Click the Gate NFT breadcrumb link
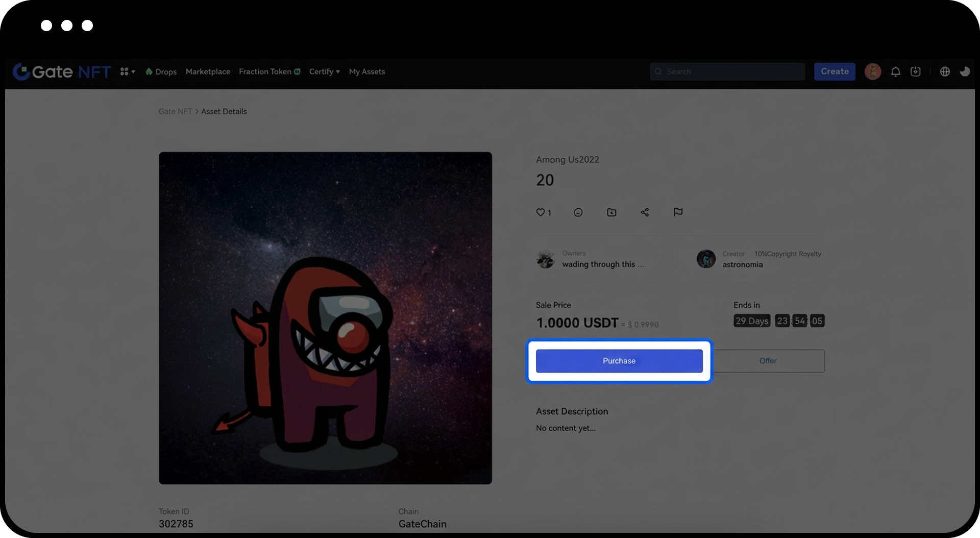Screen dimensions: 980x538 [175, 111]
